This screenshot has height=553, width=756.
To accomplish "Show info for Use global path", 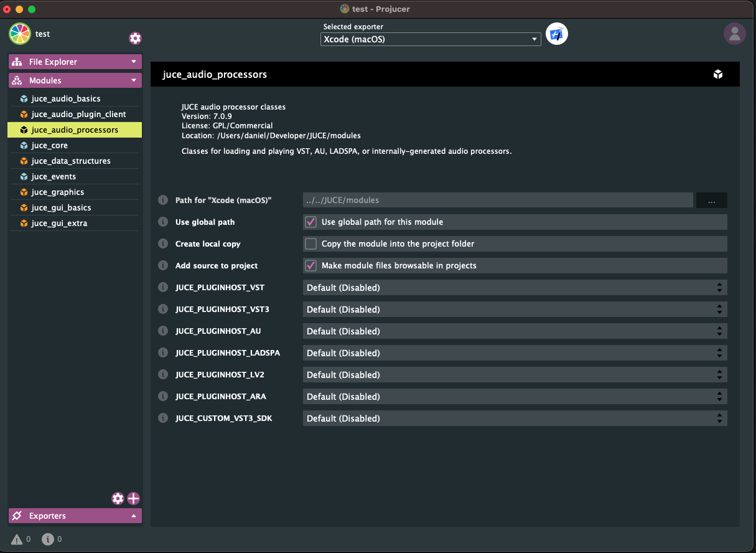I will coord(163,222).
